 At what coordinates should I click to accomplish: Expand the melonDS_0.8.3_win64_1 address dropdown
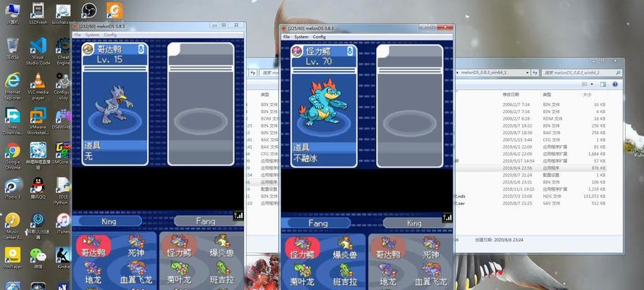(527, 72)
